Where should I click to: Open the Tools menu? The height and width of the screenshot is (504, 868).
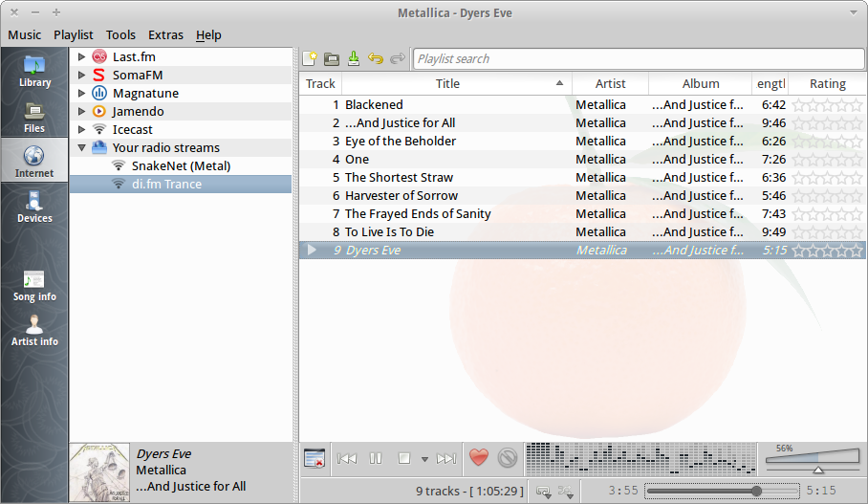(x=120, y=34)
